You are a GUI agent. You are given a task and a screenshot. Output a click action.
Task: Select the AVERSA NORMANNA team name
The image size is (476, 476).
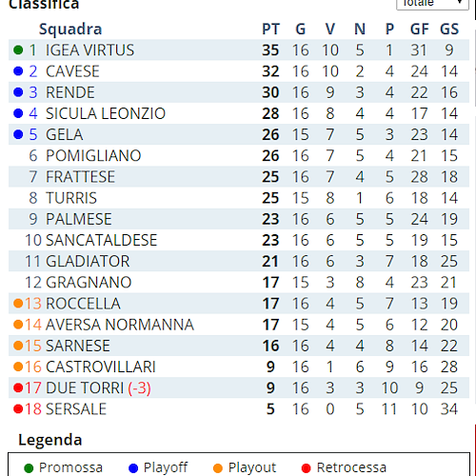tap(120, 325)
